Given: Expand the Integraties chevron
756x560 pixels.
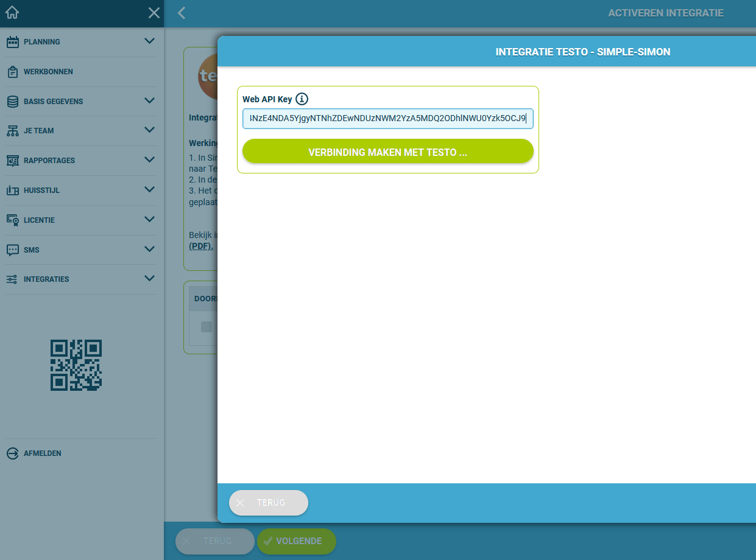Looking at the screenshot, I should tap(149, 278).
